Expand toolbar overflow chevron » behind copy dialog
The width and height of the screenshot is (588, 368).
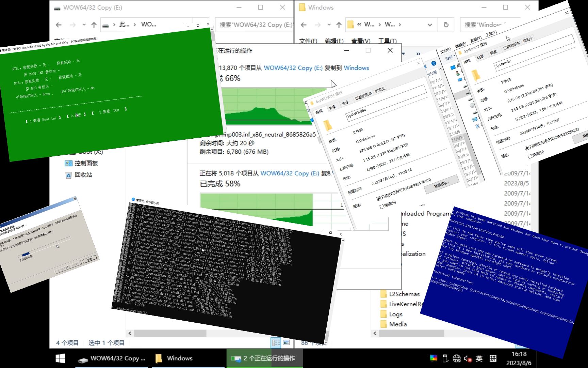[418, 53]
